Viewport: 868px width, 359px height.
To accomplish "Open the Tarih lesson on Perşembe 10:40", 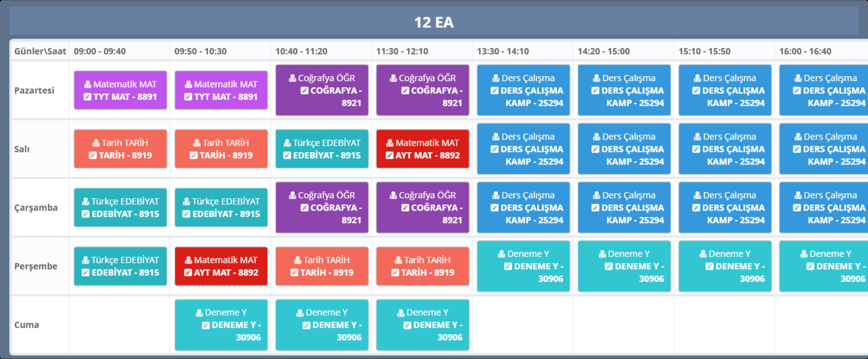I will tap(322, 266).
